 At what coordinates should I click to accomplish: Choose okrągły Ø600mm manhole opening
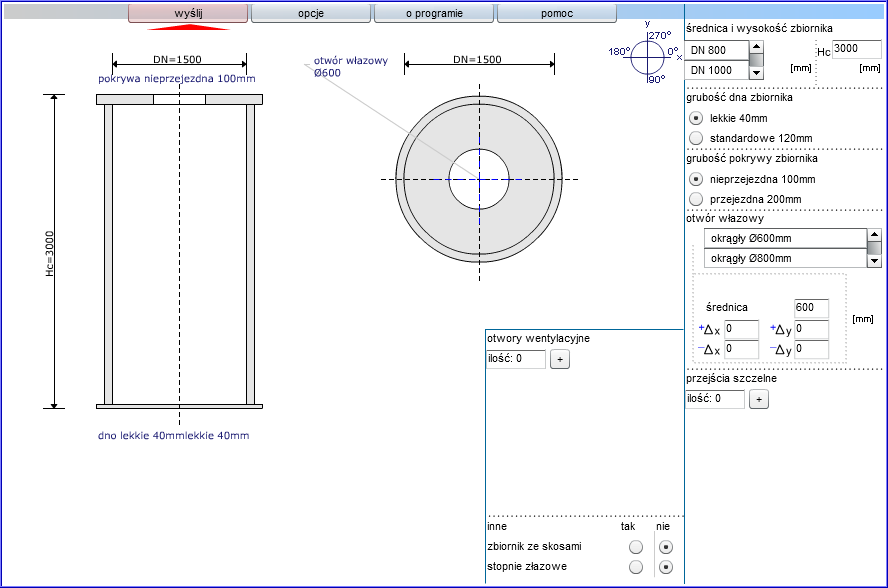pyautogui.click(x=785, y=238)
